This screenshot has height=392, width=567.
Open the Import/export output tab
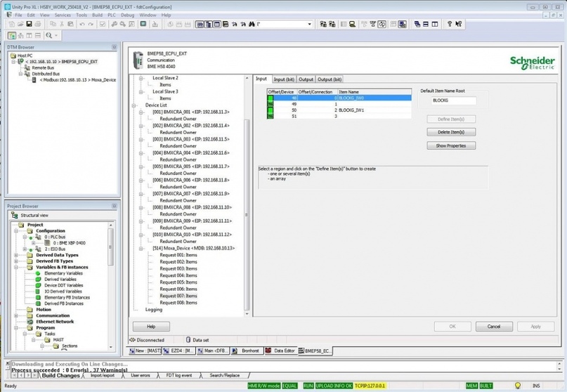[x=103, y=375]
